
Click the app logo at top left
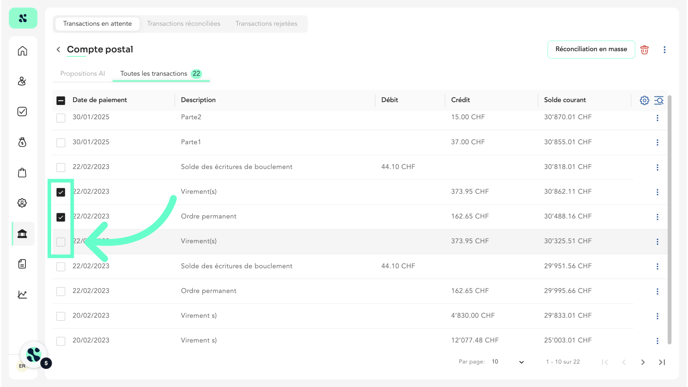tap(23, 18)
